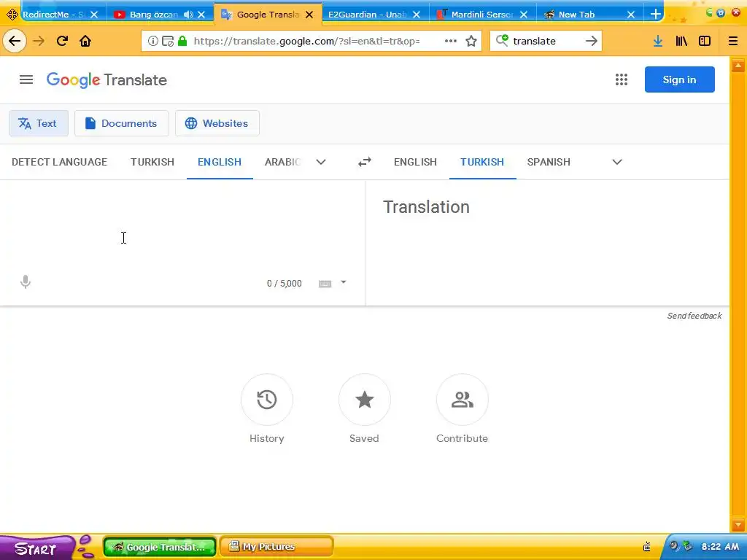The width and height of the screenshot is (747, 560).
Task: Click the page scrollbar up arrow
Action: [738, 65]
